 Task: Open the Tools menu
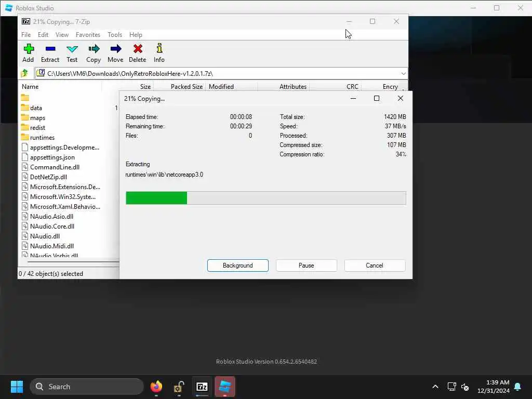115,35
